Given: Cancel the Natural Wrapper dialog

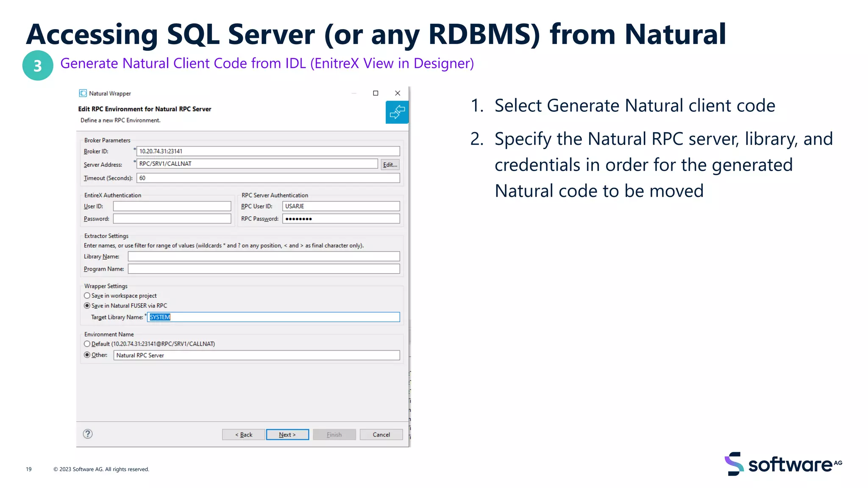Looking at the screenshot, I should tap(381, 435).
